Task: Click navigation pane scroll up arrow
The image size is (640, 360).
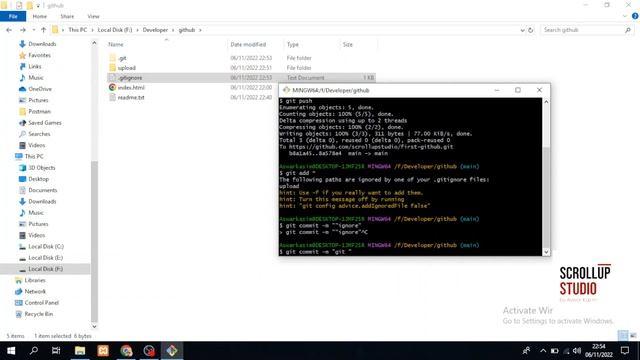Action: (x=94, y=43)
